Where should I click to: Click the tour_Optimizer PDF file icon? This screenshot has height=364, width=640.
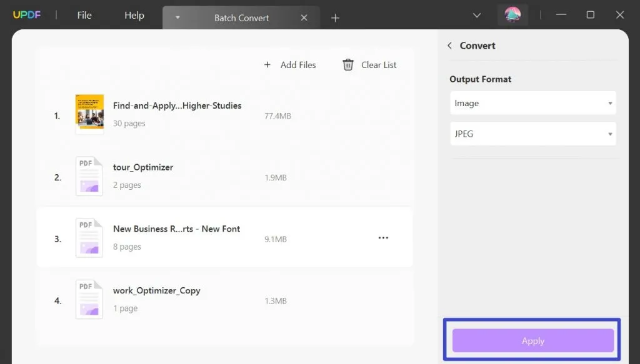(x=89, y=176)
